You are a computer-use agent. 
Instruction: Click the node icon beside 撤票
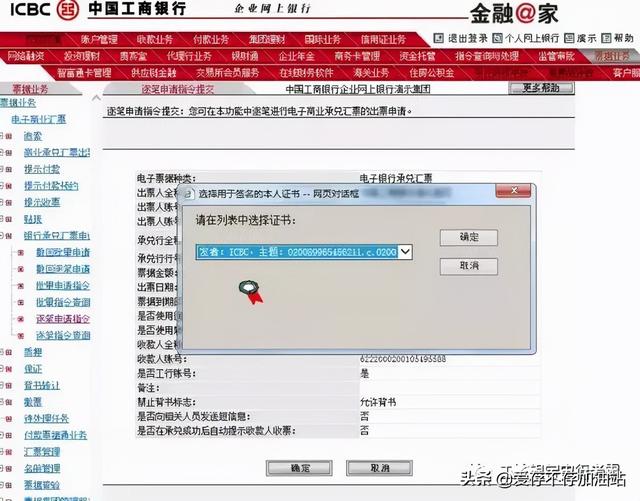[9, 402]
